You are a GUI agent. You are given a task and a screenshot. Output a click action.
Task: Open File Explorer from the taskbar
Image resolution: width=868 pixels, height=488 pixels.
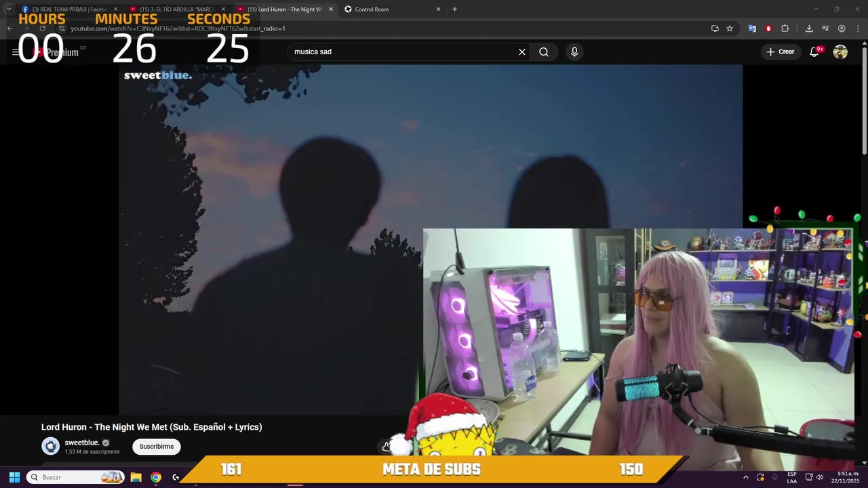coord(136,477)
